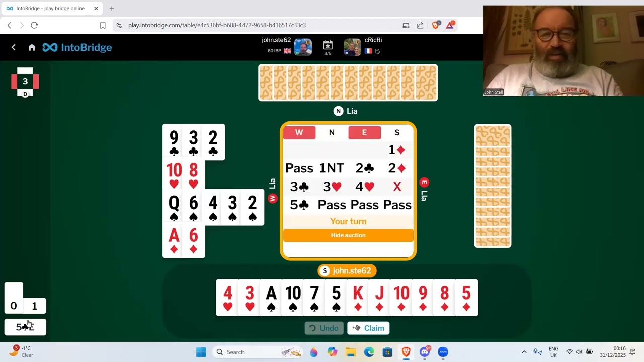Open Brave Shields lion icon

436,25
